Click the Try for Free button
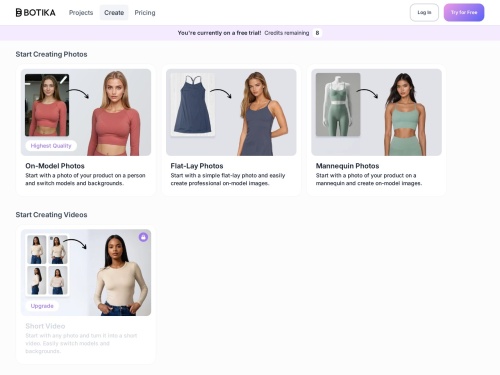This screenshot has height=375, width=500. [464, 13]
